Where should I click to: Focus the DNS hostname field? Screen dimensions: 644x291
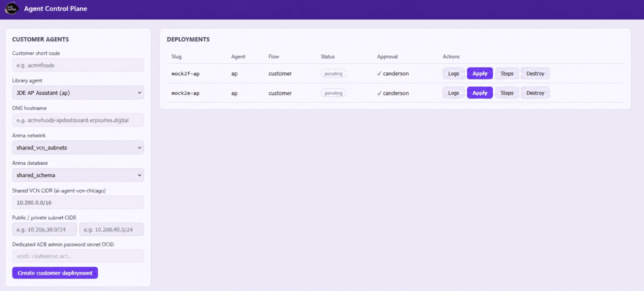[78, 120]
